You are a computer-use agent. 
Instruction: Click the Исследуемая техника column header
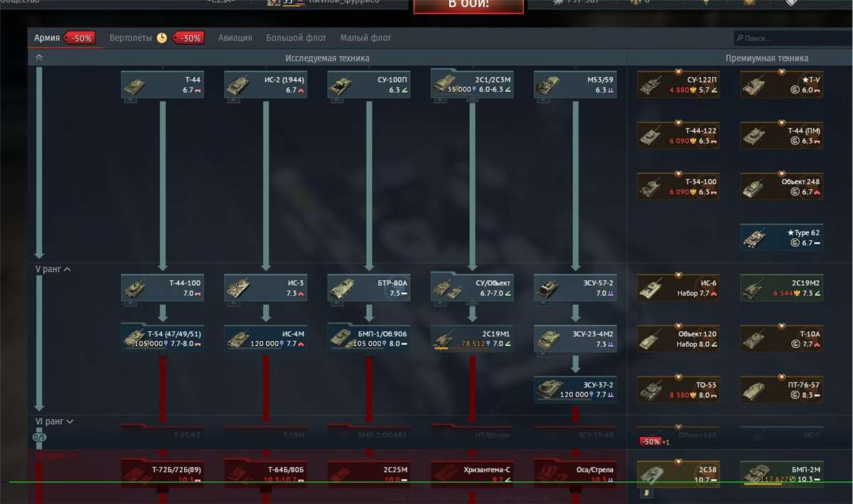click(x=328, y=58)
